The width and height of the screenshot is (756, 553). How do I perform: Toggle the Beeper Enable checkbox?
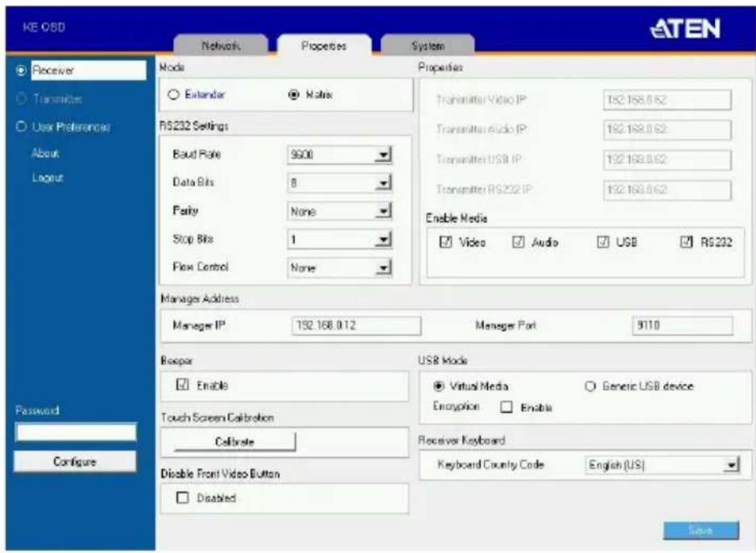pyautogui.click(x=183, y=385)
